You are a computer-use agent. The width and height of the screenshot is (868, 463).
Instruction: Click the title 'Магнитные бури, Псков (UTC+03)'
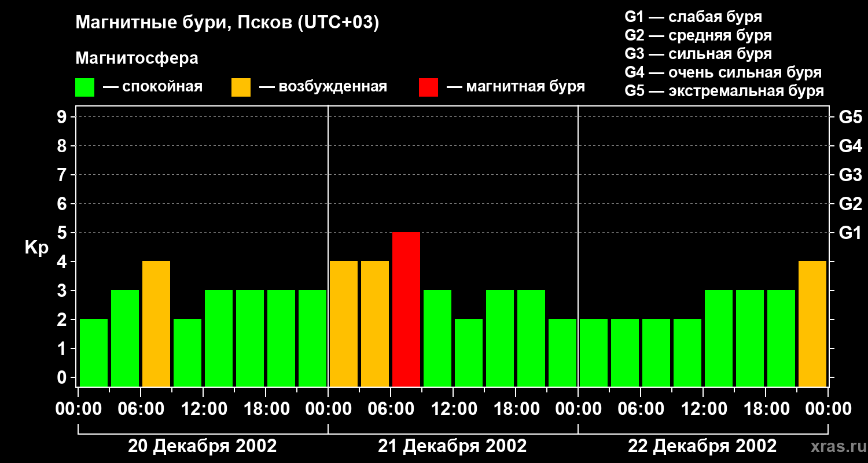point(227,24)
